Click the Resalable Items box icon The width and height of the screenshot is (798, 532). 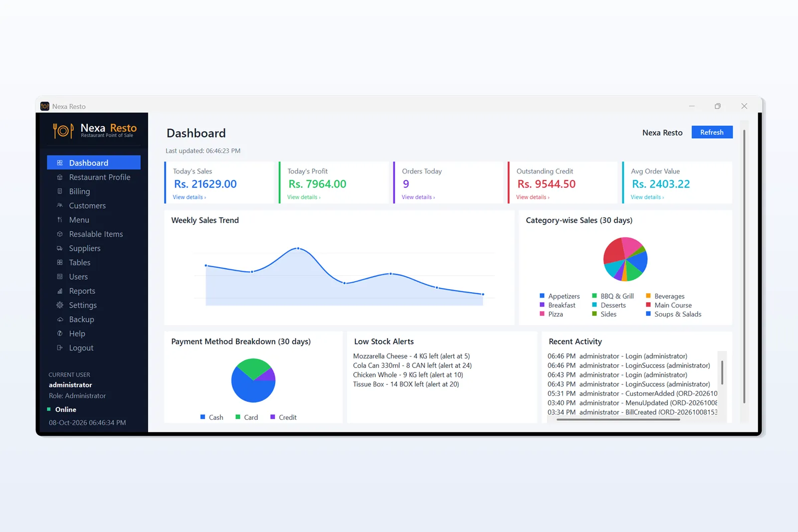60,234
